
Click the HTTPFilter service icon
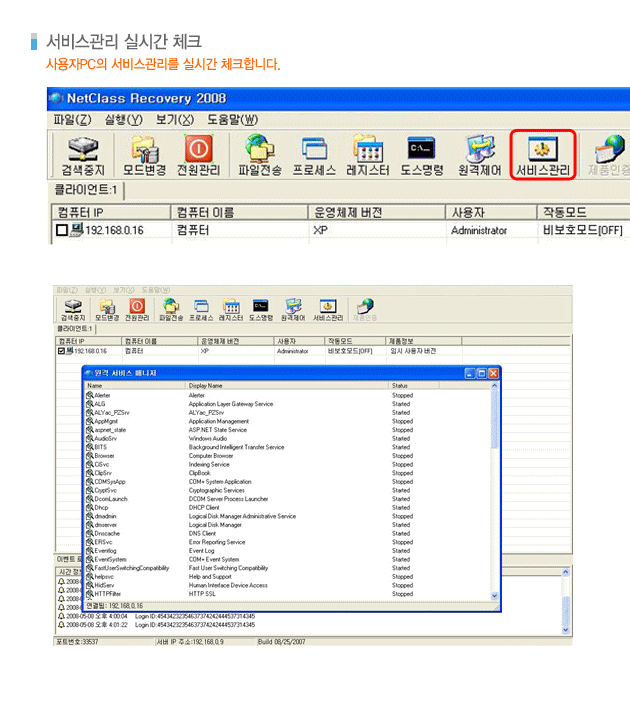coord(90,594)
